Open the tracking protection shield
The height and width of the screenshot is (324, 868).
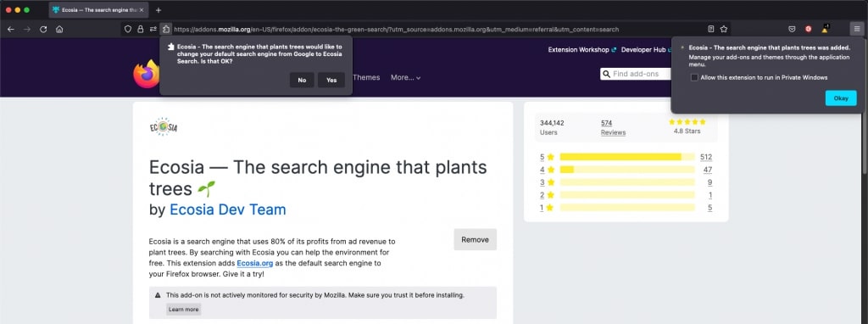click(x=128, y=30)
